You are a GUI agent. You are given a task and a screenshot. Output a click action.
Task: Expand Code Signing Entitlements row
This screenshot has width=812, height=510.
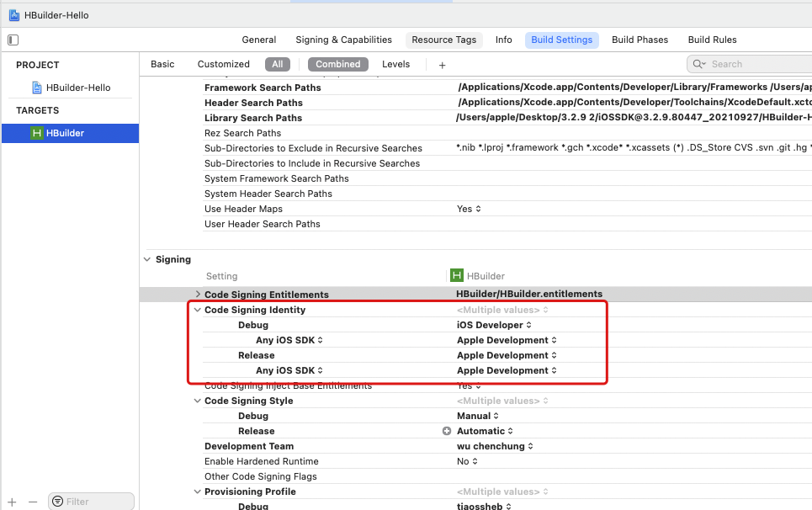pos(197,294)
